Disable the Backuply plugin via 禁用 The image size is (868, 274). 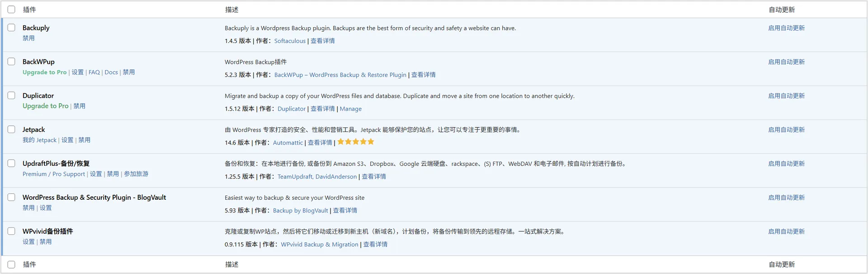(x=28, y=38)
